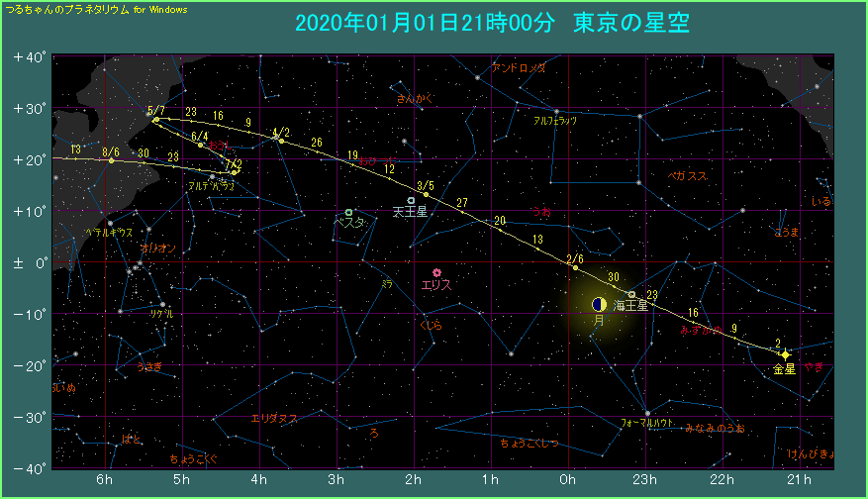Image resolution: width=868 pixels, height=499 pixels.
Task: Click the Neptune symbol near 海王星
Action: 631,294
